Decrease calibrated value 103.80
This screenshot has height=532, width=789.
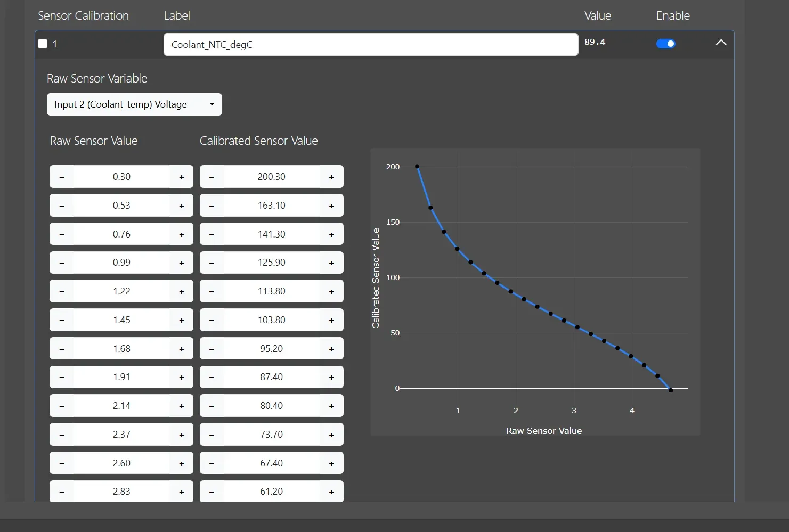click(212, 320)
